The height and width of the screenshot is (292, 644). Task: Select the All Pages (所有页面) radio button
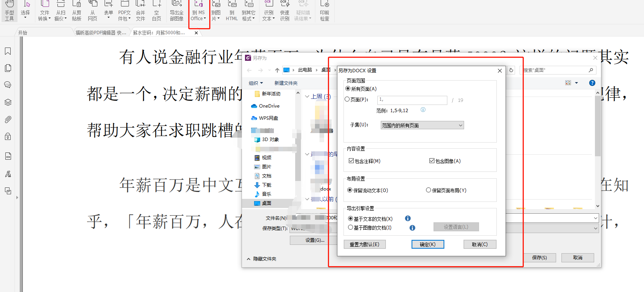pyautogui.click(x=348, y=89)
